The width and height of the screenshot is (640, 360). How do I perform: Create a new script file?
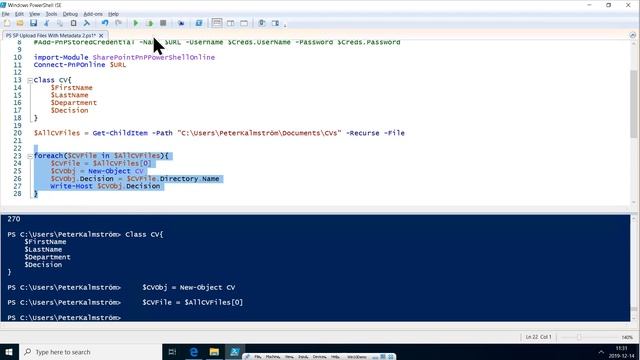(x=7, y=23)
